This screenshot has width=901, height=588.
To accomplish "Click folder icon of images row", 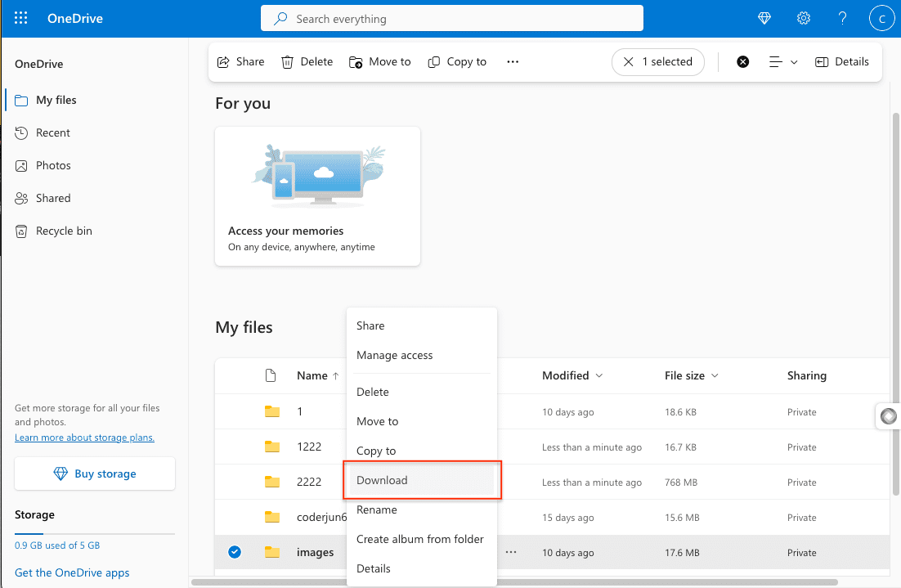I will (x=271, y=552).
